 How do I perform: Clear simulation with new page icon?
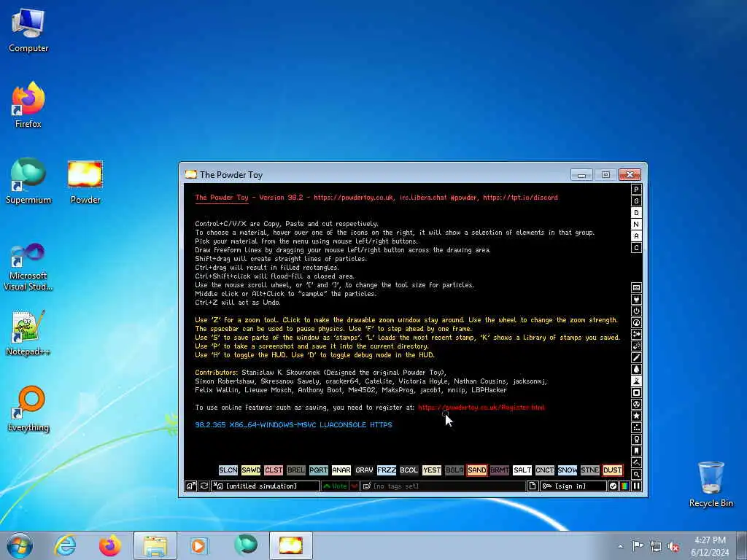[x=532, y=486]
